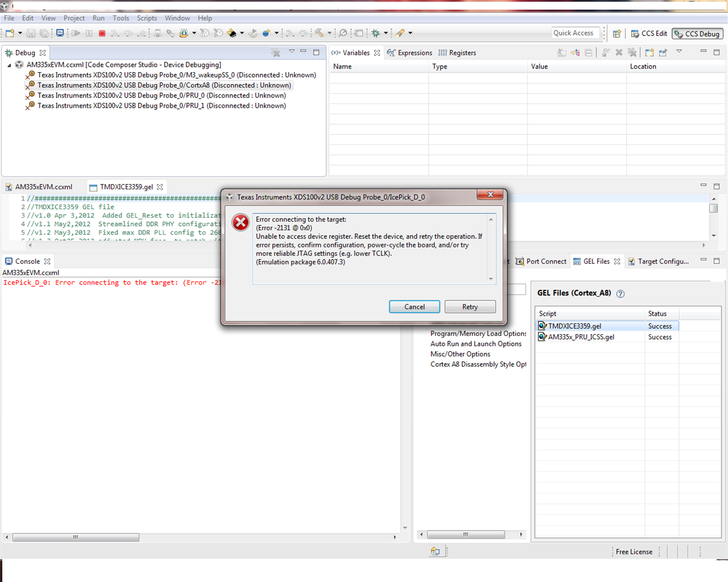728x582 pixels.
Task: Click the Suspend (pause) debug icon
Action: (89, 33)
